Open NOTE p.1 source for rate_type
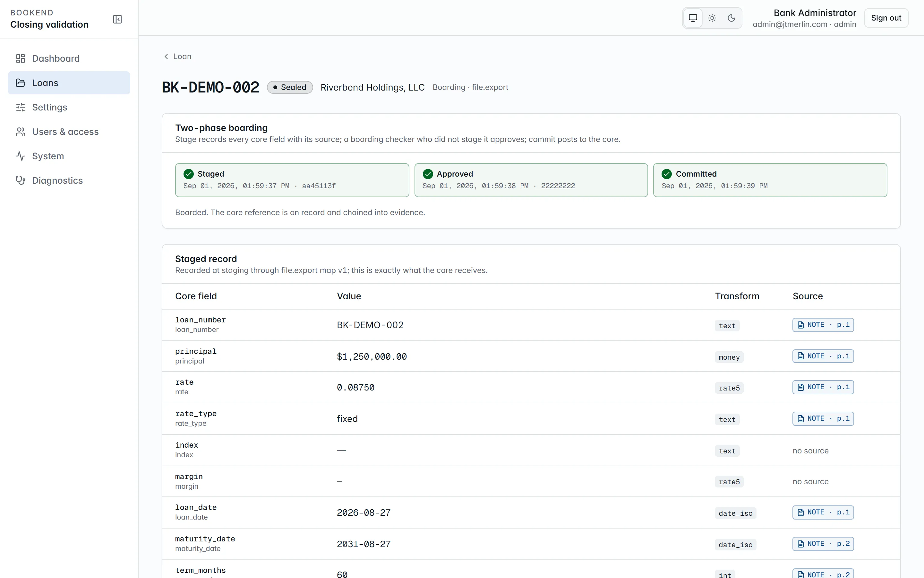The height and width of the screenshot is (578, 924). (x=823, y=419)
